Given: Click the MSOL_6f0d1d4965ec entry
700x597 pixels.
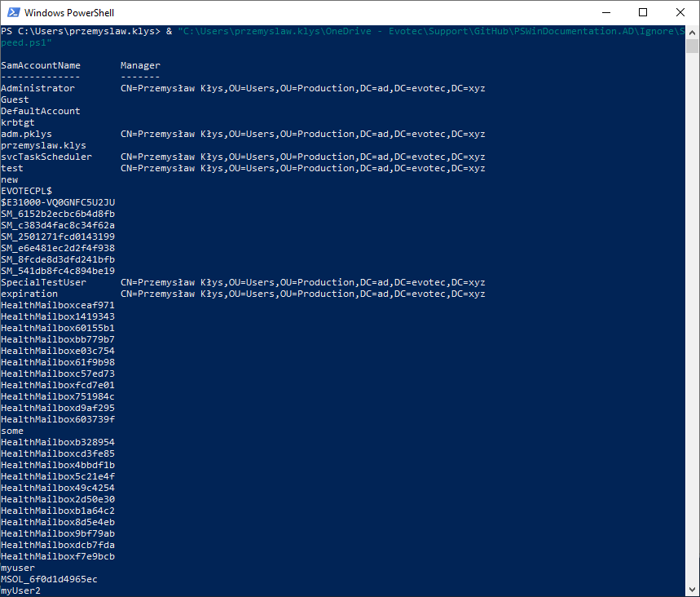Looking at the screenshot, I should click(x=49, y=579).
